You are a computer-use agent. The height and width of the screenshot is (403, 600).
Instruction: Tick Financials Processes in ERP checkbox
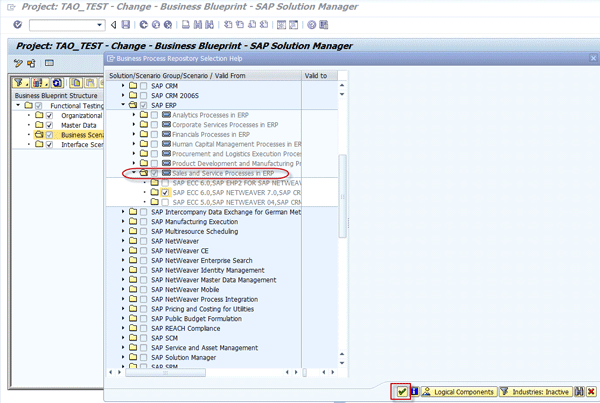(154, 134)
